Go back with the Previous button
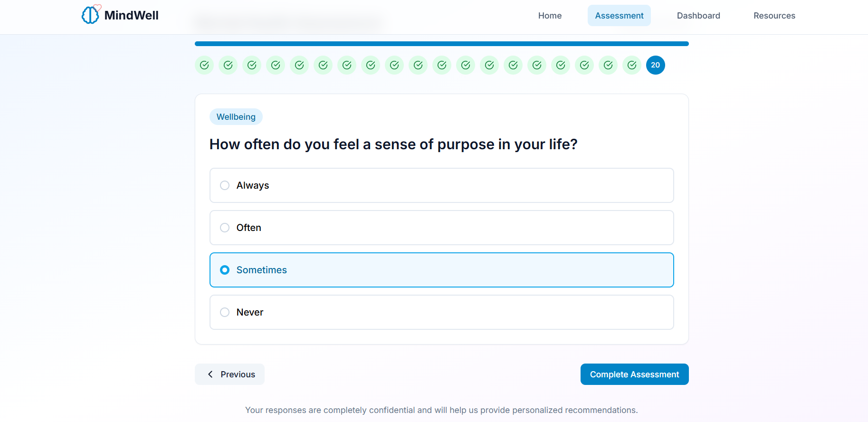 point(229,374)
